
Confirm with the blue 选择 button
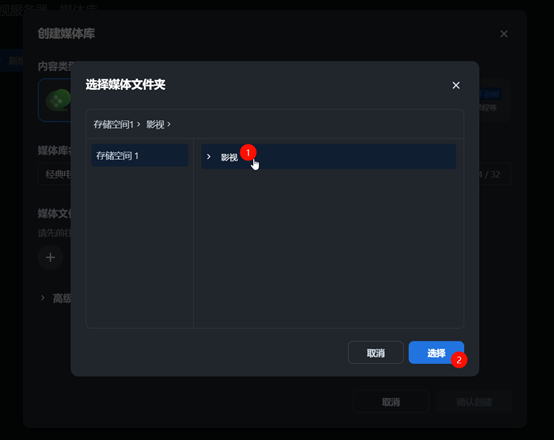click(x=436, y=353)
